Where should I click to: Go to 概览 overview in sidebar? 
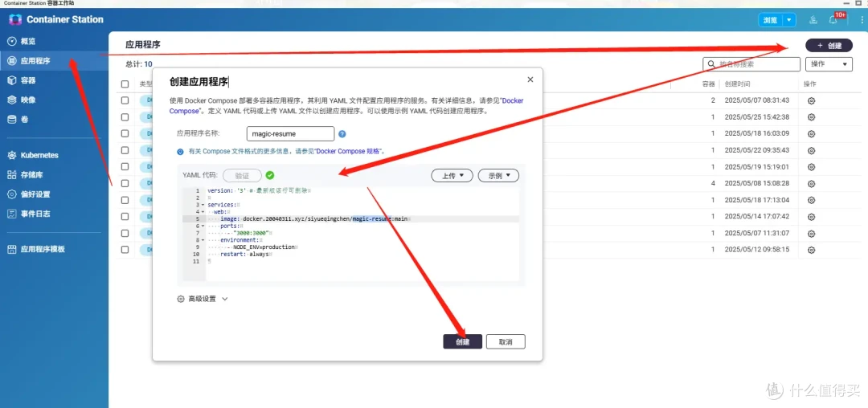[x=54, y=42]
